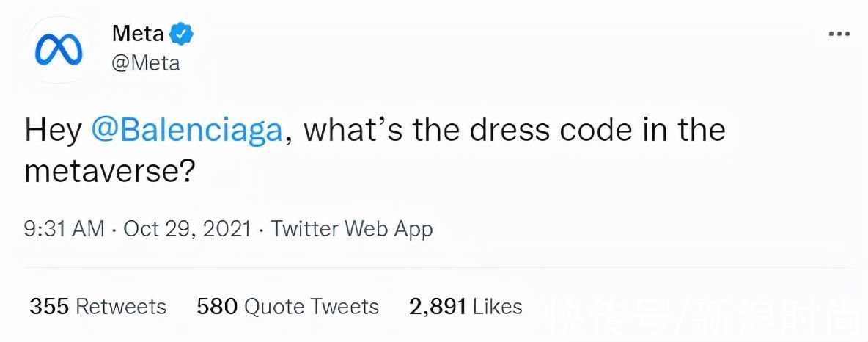Show the Quote Tweets label list
The image size is (868, 342).
pyautogui.click(x=311, y=307)
